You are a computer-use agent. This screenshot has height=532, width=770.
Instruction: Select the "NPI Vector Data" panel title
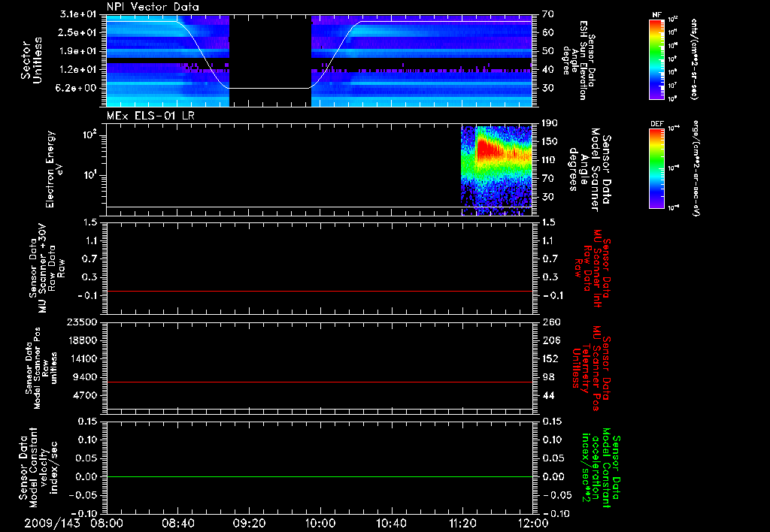pyautogui.click(x=153, y=7)
